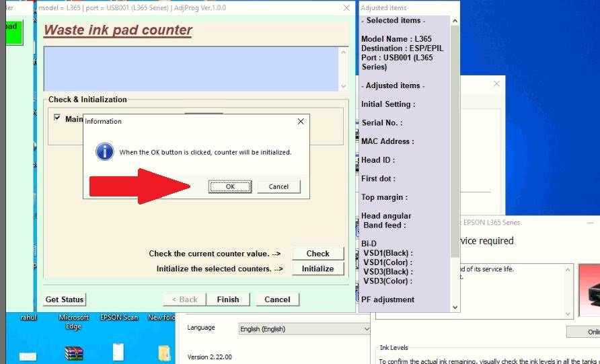Select the Microsoft Edge desktop shortcut label

73,322
